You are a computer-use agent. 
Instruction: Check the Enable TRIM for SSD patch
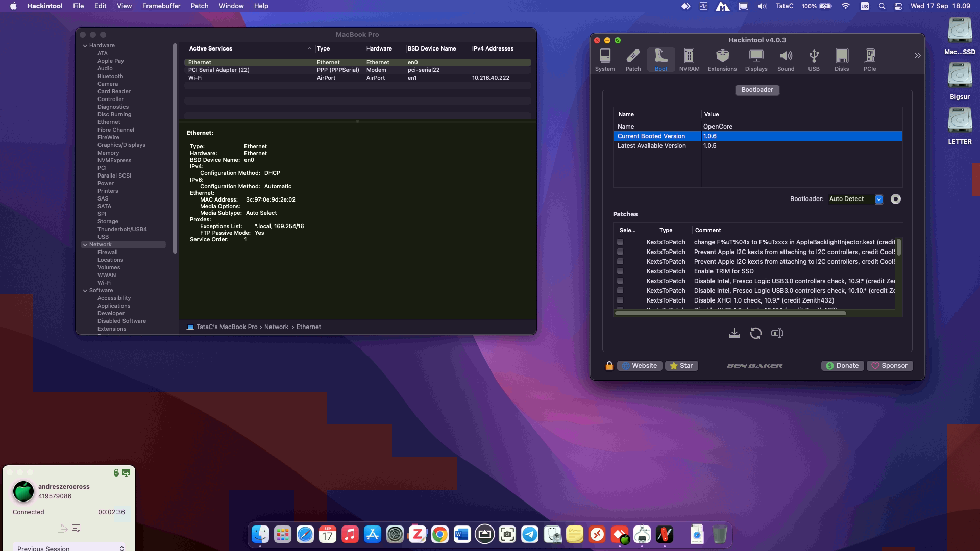click(620, 271)
